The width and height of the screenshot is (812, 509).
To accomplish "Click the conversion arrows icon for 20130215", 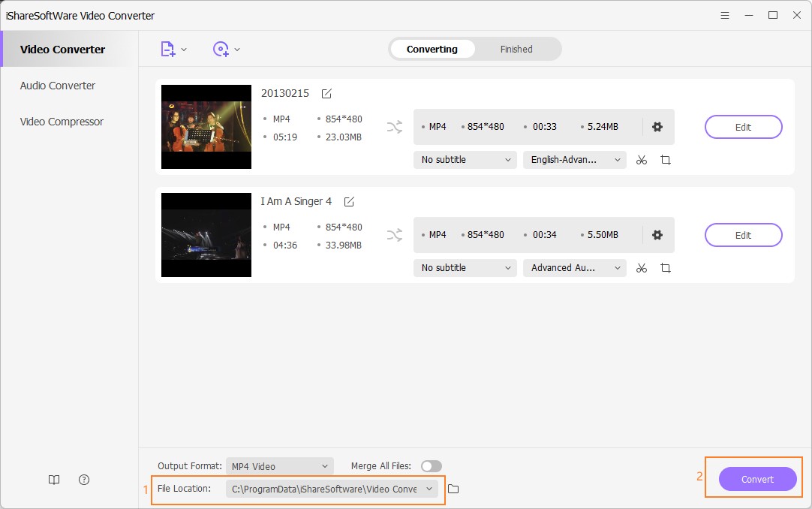I will (394, 127).
